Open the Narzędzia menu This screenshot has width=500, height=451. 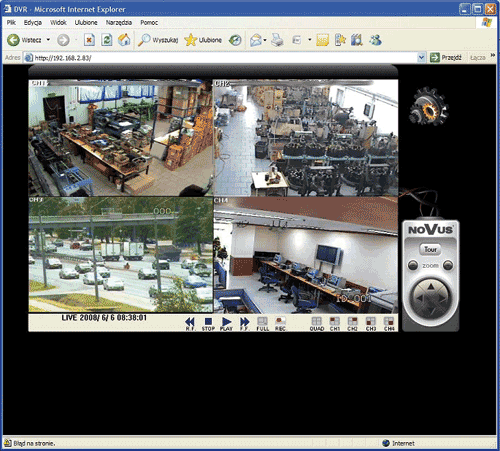(x=119, y=22)
